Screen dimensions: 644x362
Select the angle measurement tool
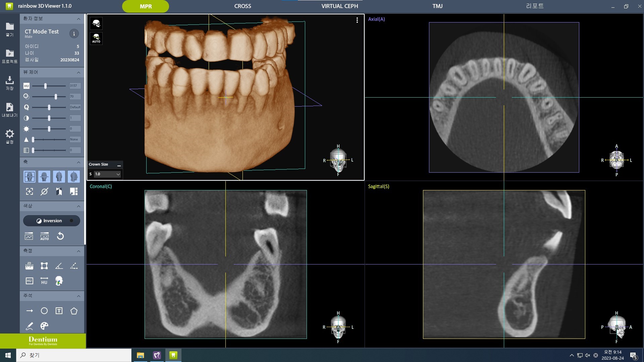tap(59, 265)
